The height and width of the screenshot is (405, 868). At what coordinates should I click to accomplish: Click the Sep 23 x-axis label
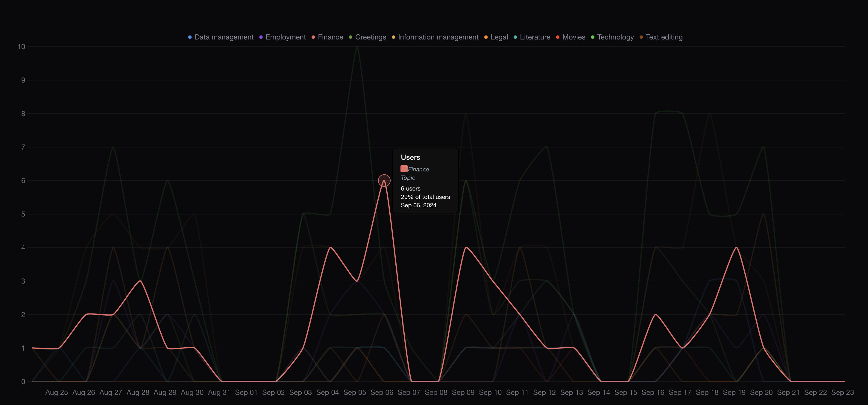click(x=842, y=392)
